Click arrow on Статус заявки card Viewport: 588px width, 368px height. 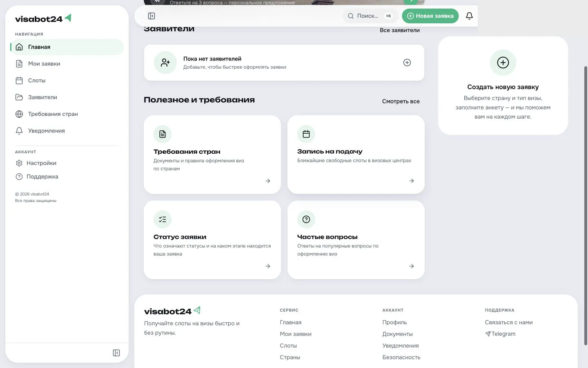point(268,266)
